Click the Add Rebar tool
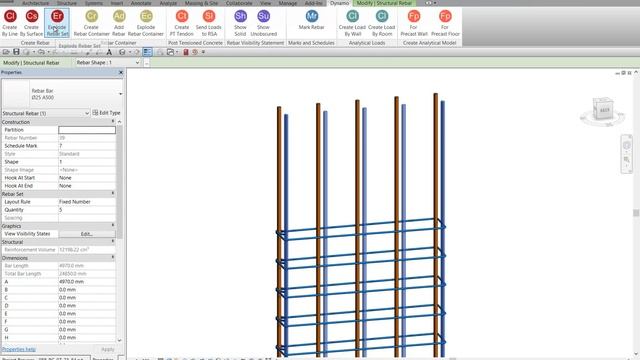 [119, 23]
